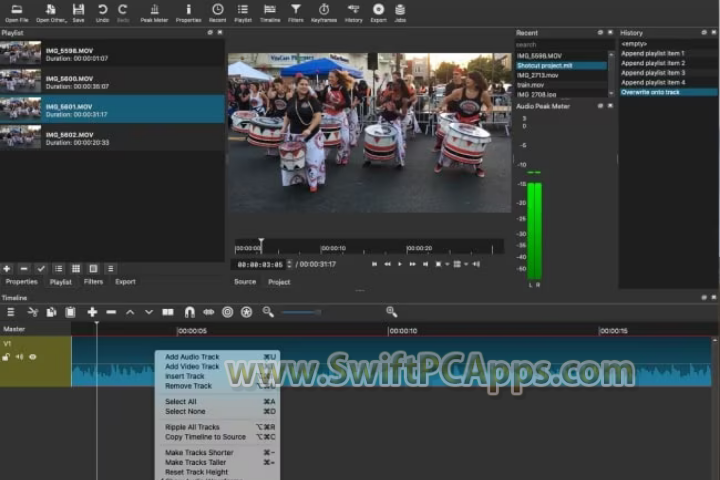Viewport: 720px width, 480px height.
Task: Undo the last action in toolbar
Action: [x=102, y=13]
